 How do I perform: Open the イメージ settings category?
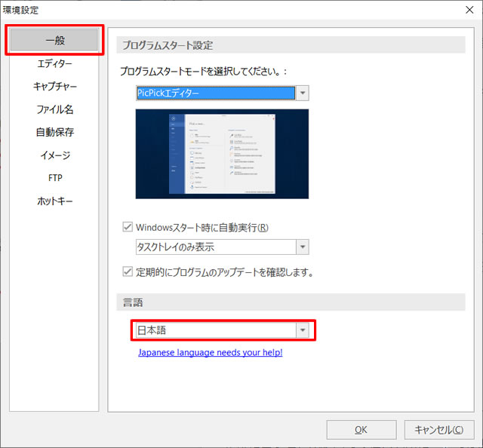coord(54,155)
